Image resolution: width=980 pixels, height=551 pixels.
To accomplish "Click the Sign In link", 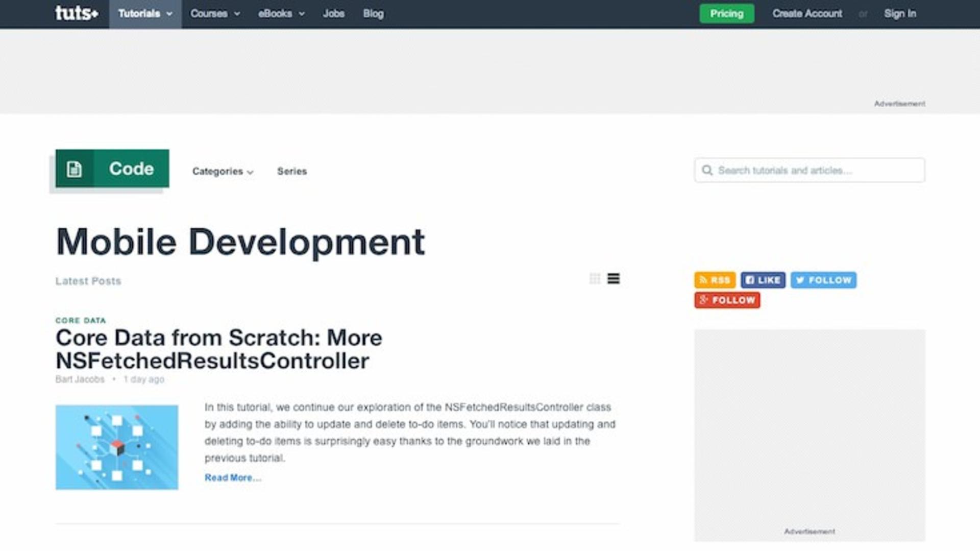I will (900, 14).
